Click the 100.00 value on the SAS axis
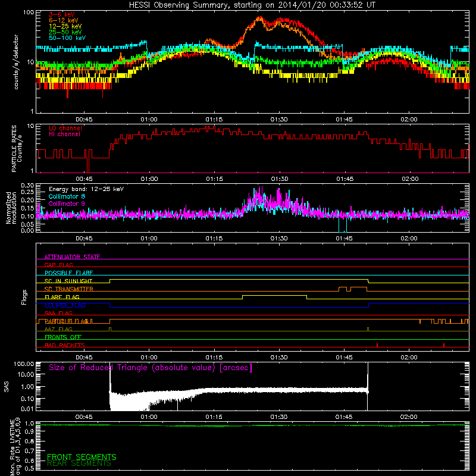The width and height of the screenshot is (476, 476). click(24, 364)
